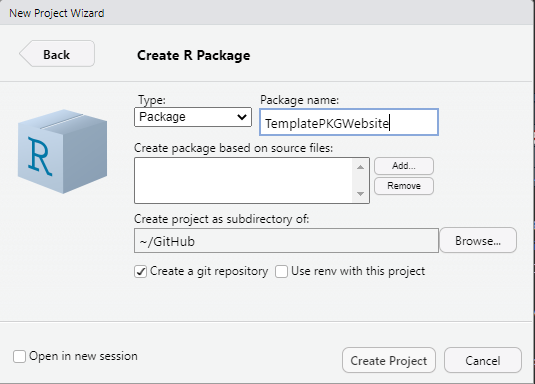
Task: Click the ~/GitHub subdirectory path field
Action: tap(286, 241)
